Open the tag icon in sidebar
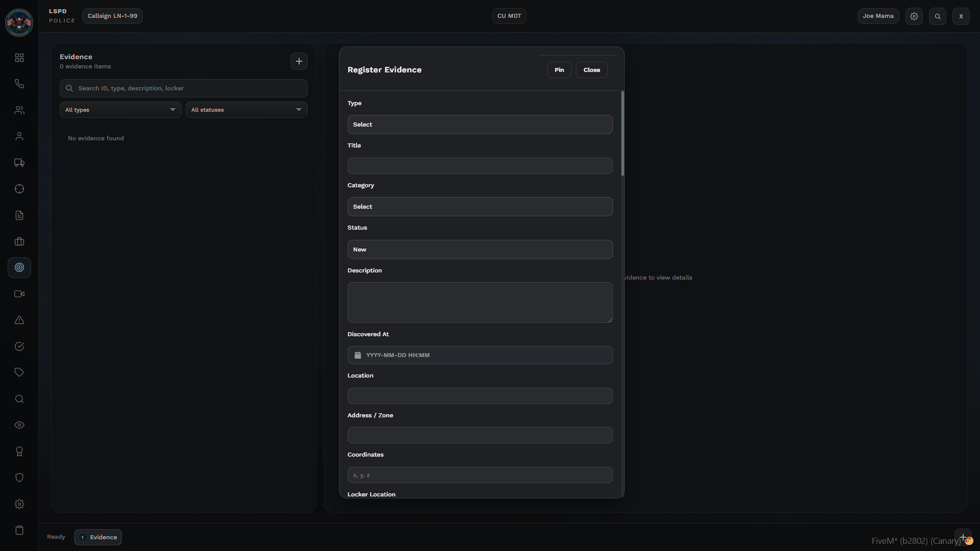This screenshot has height=551, width=980. (19, 372)
